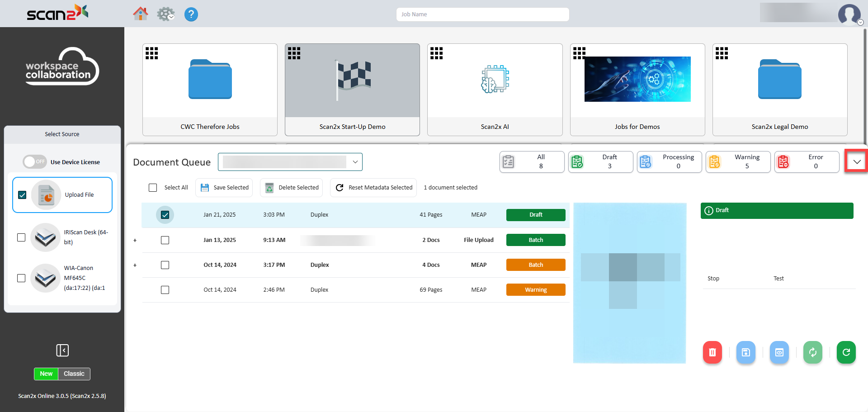Toggle the Use Device License switch
This screenshot has width=868, height=412.
(x=35, y=162)
